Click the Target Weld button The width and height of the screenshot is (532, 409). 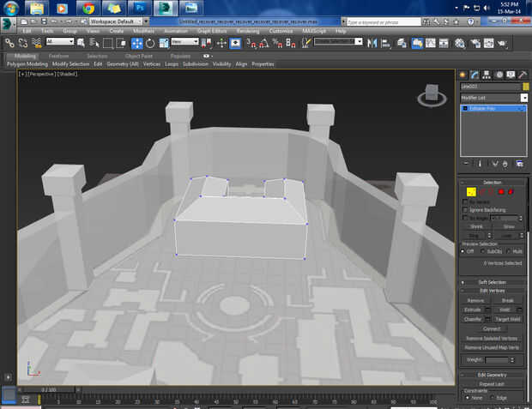click(509, 319)
